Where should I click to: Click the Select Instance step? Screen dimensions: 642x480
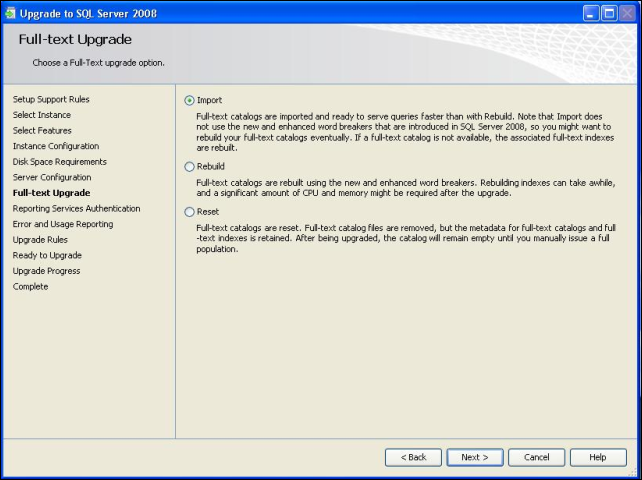pos(42,115)
